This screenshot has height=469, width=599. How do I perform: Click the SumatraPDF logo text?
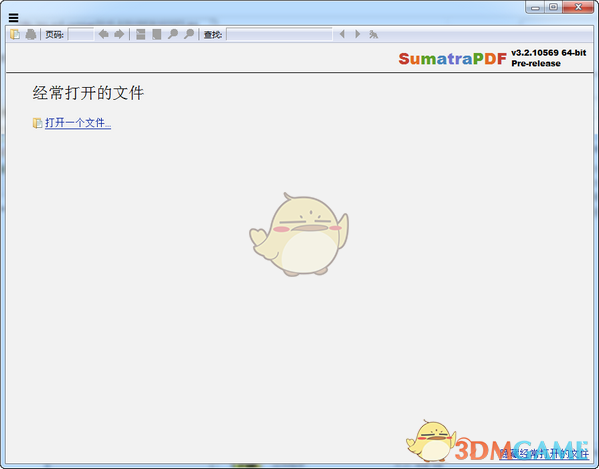[x=453, y=59]
